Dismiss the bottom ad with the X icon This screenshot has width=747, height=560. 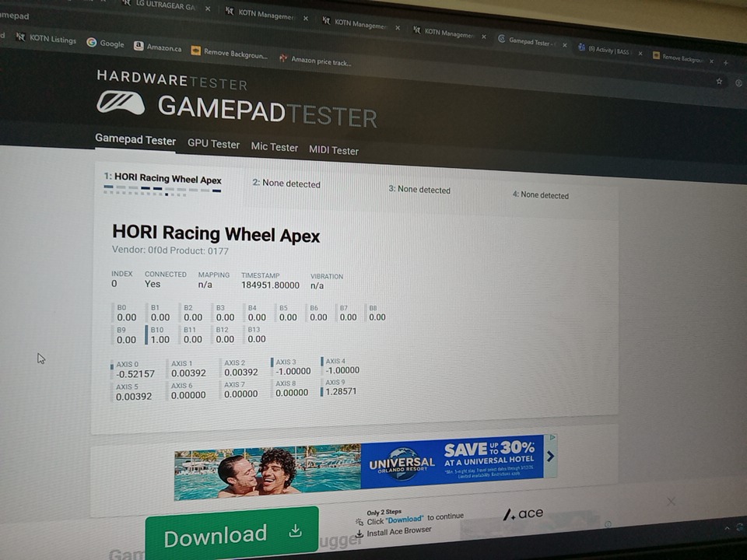[671, 502]
